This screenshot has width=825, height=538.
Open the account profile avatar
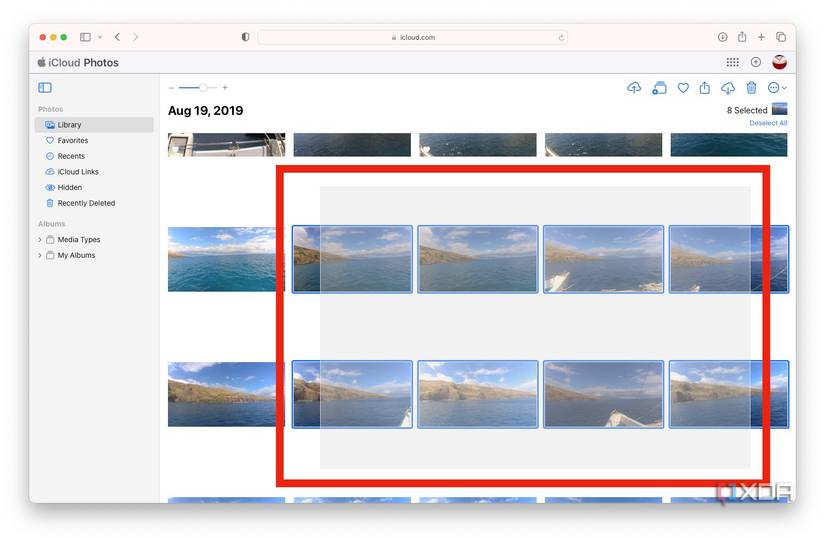(x=779, y=62)
